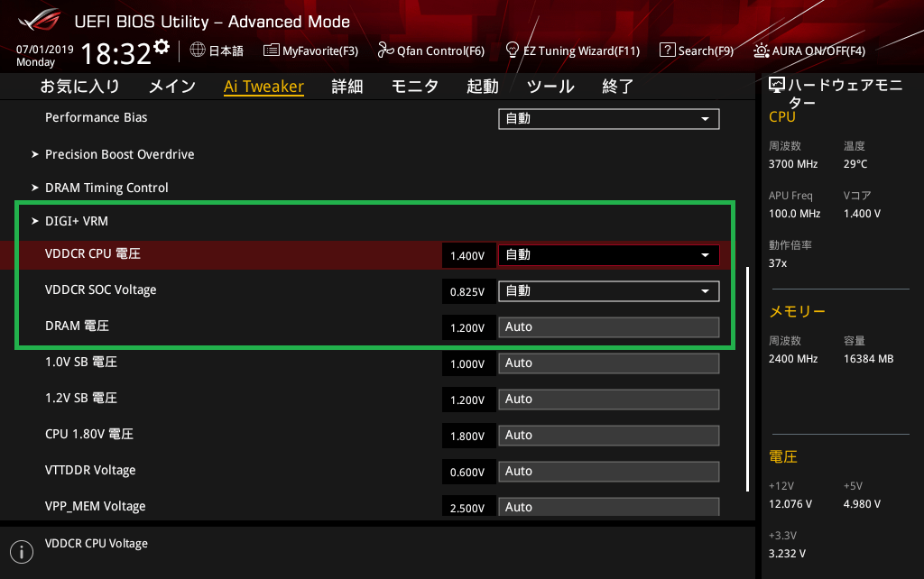Open Performance Bias dropdown
Viewport: 924px width, 579px height.
609,119
